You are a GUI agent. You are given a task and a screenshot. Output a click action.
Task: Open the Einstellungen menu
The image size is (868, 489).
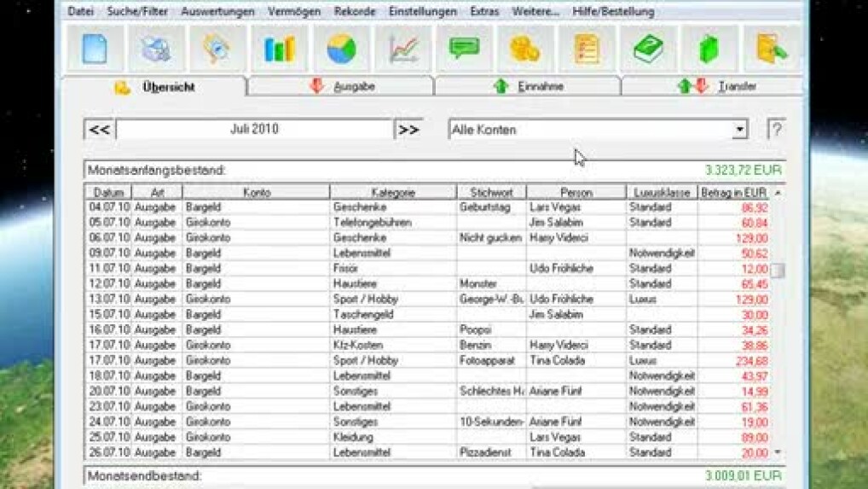(422, 12)
